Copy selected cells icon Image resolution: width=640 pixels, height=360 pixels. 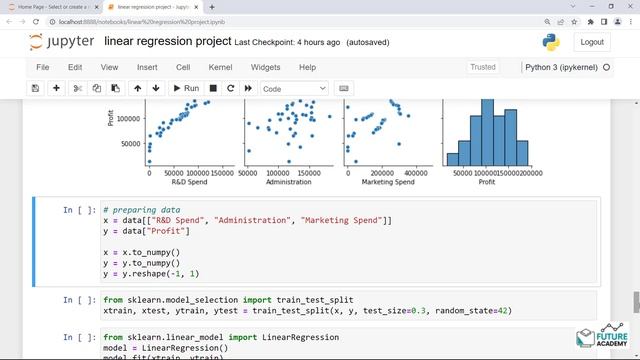pyautogui.click(x=96, y=88)
